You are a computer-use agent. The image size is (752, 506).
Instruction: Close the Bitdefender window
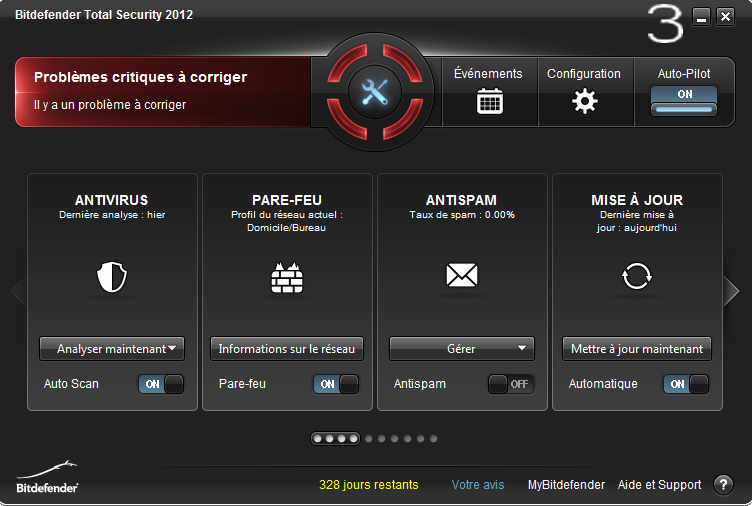726,17
